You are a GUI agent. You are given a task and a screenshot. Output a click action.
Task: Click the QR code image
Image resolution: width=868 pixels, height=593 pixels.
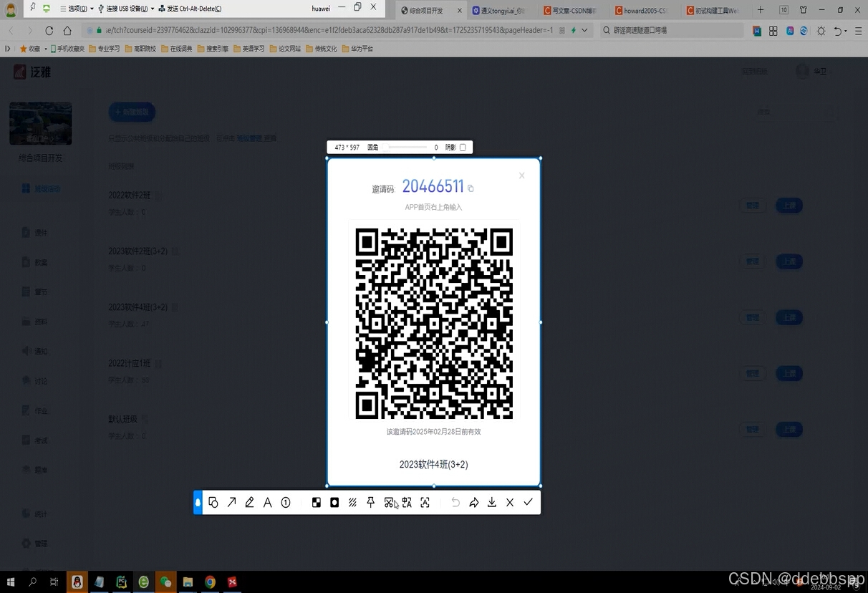434,323
